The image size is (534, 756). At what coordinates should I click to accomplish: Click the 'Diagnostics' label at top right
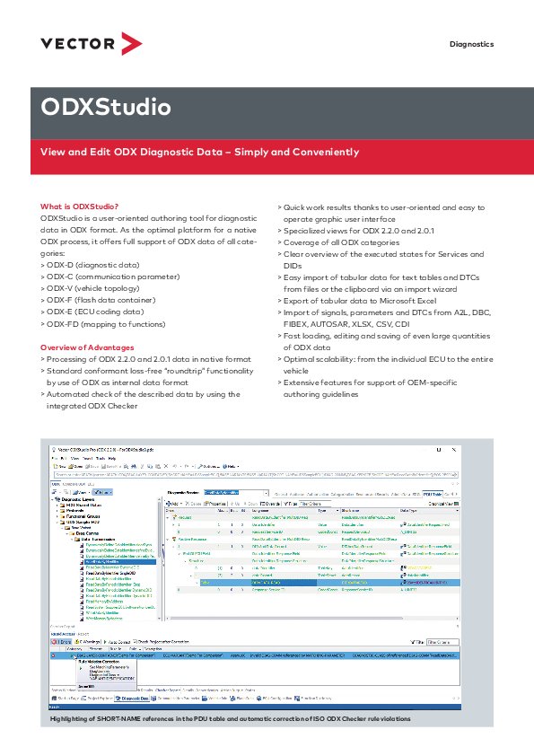tap(471, 44)
